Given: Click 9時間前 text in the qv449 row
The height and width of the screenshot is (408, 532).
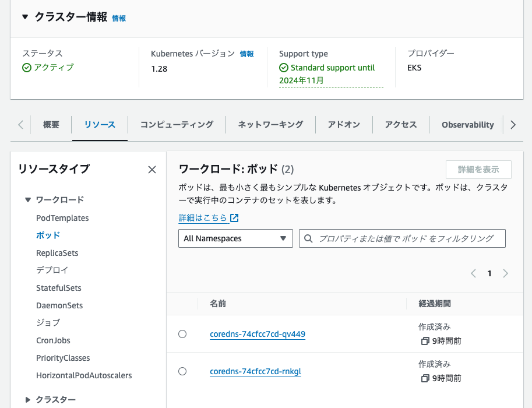Looking at the screenshot, I should pyautogui.click(x=446, y=341).
